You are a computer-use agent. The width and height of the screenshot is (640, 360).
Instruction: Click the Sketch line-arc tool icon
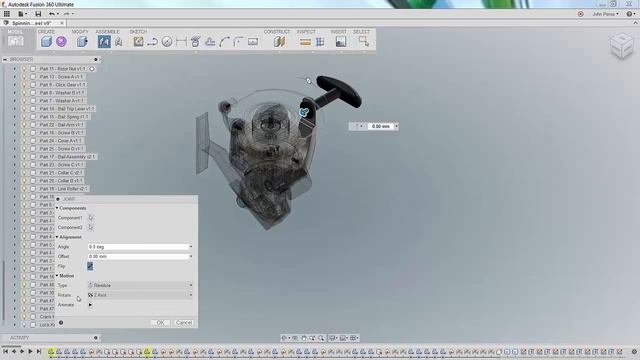pyautogui.click(x=153, y=41)
